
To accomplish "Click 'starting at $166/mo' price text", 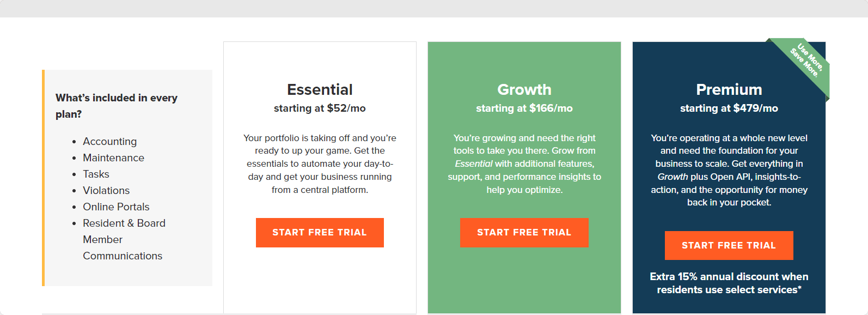I will tap(524, 108).
